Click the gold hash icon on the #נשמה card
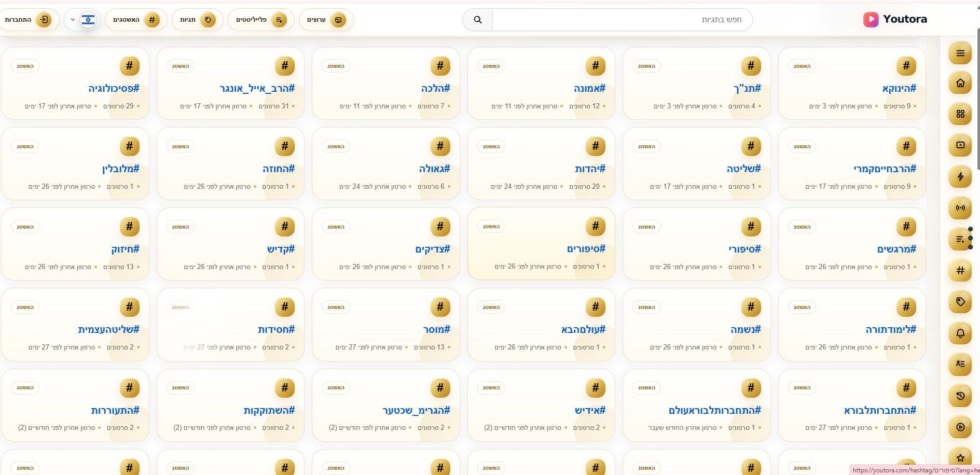 [x=751, y=307]
